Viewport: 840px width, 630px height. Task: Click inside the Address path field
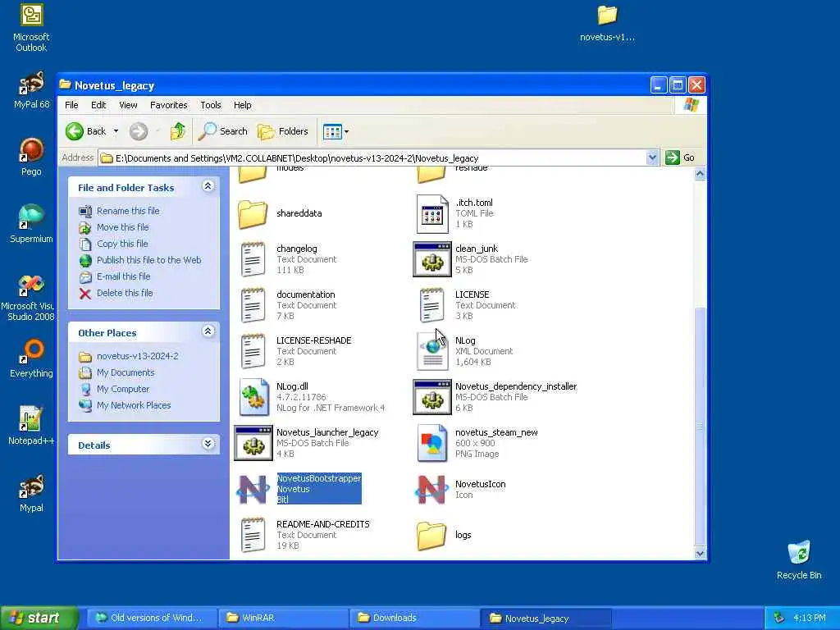pos(372,158)
